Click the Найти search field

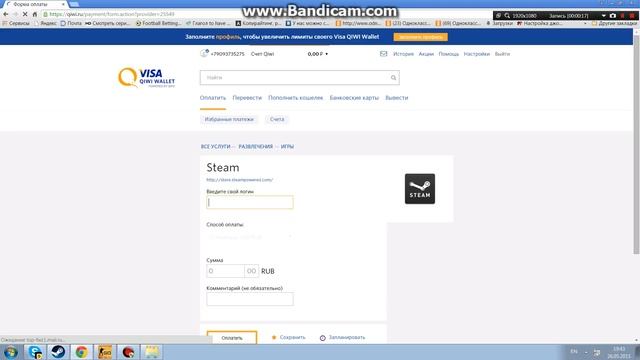tap(300, 78)
